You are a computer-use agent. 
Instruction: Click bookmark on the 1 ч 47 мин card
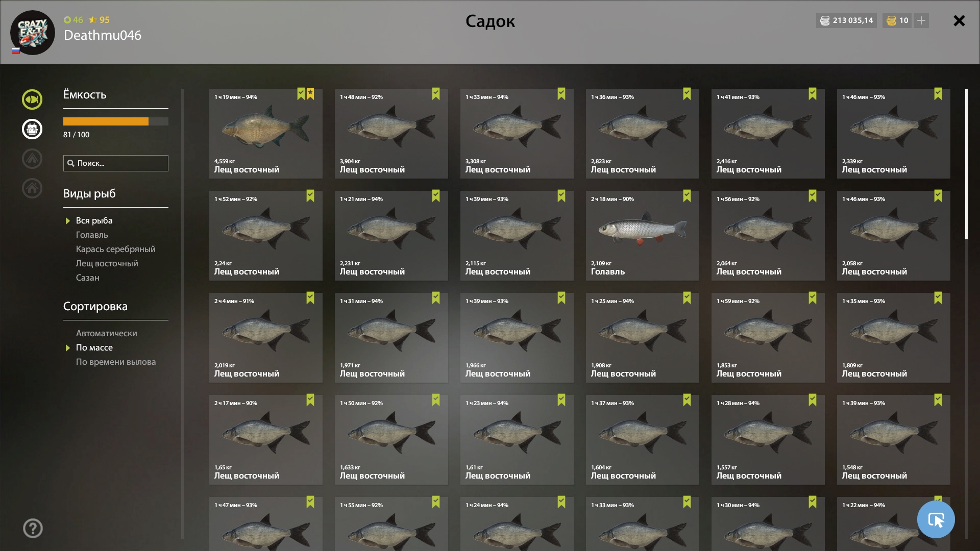(310, 502)
